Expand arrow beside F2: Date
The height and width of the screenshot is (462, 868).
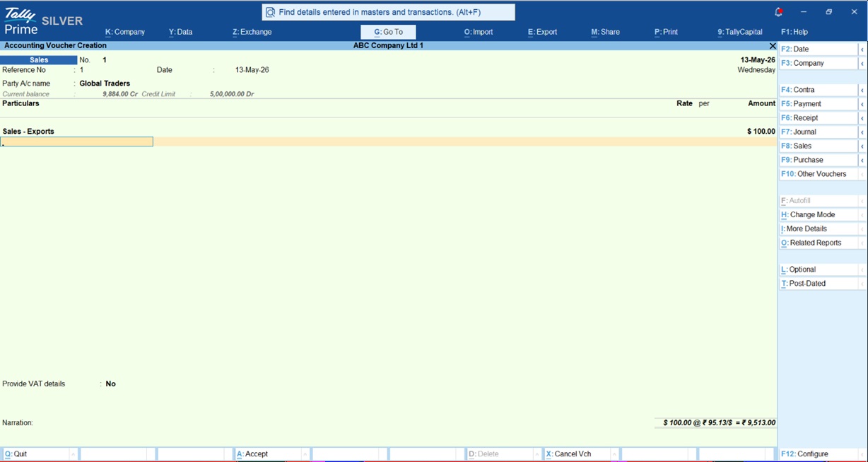point(862,50)
